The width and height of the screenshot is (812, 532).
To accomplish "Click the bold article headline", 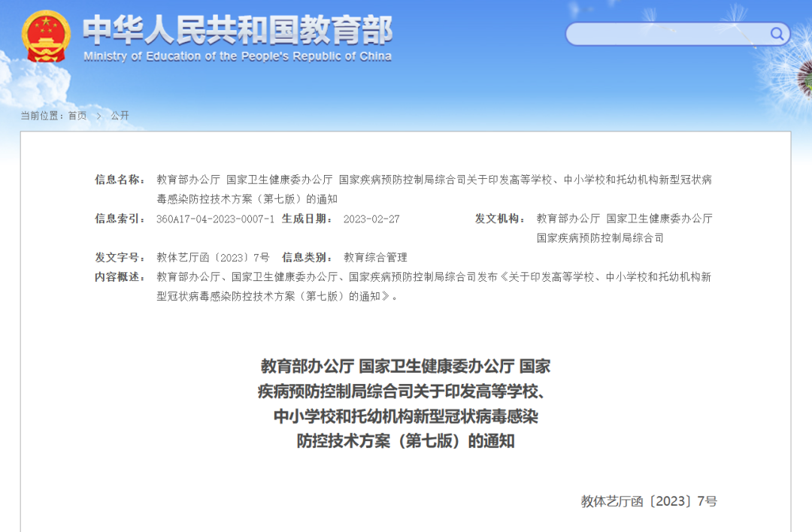I will [x=405, y=404].
